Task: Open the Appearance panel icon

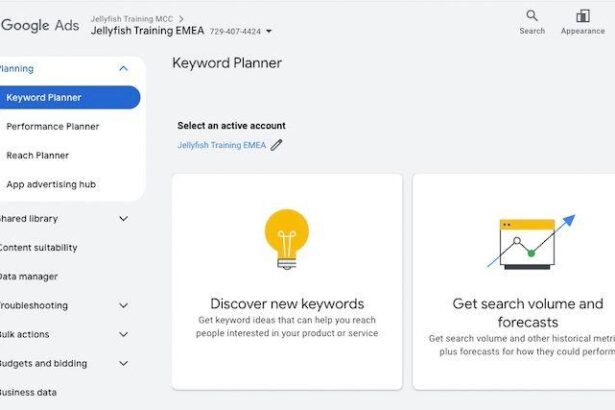Action: coord(583,16)
